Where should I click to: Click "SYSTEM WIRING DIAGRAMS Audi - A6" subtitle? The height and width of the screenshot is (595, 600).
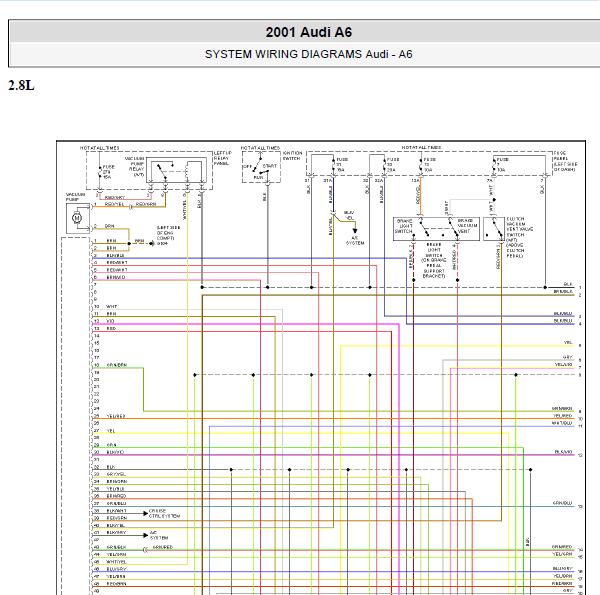click(x=308, y=54)
